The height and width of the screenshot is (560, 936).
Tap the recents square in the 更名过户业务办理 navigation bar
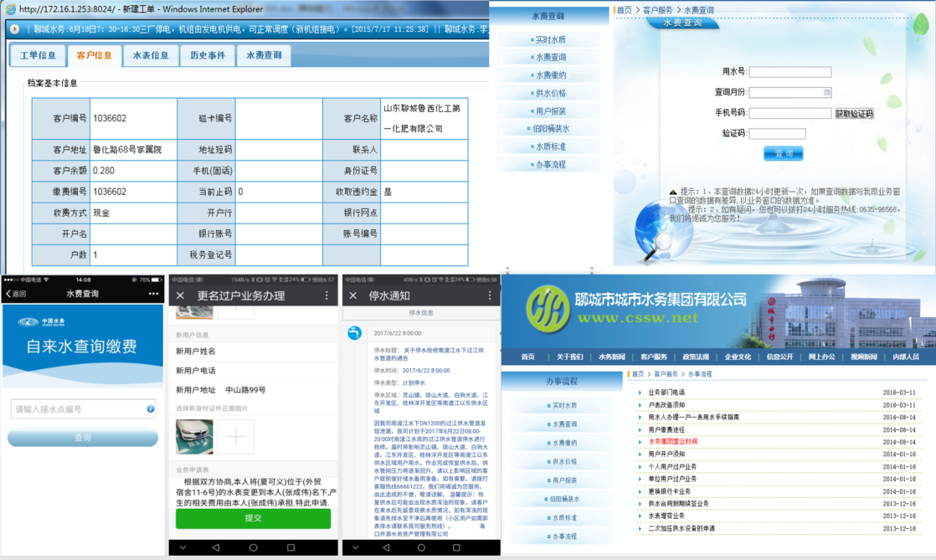coord(291,547)
